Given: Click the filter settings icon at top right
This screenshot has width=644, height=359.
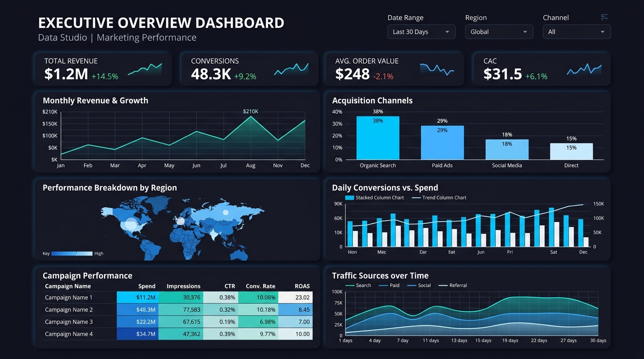Looking at the screenshot, I should [x=605, y=17].
